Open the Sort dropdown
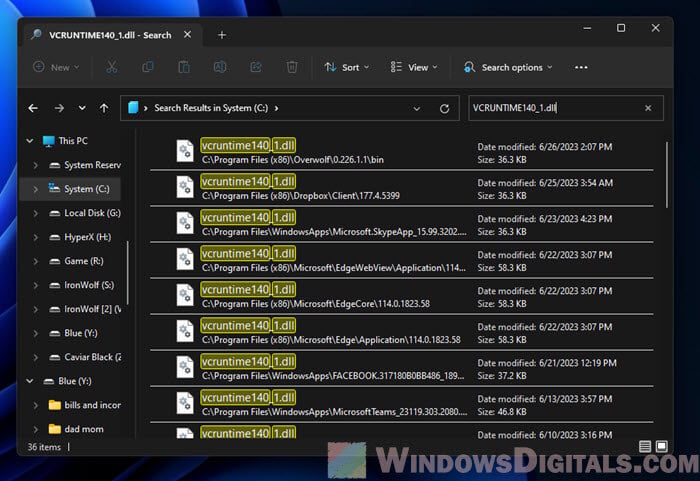 (x=347, y=67)
